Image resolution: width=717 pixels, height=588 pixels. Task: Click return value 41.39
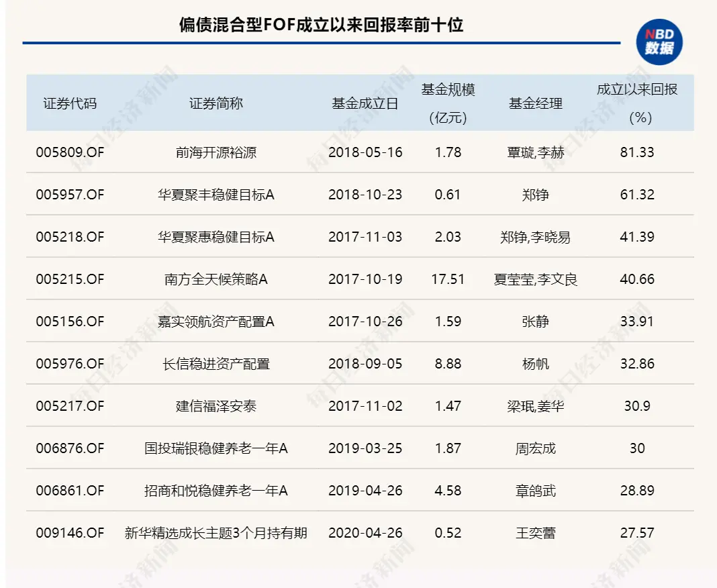click(637, 237)
